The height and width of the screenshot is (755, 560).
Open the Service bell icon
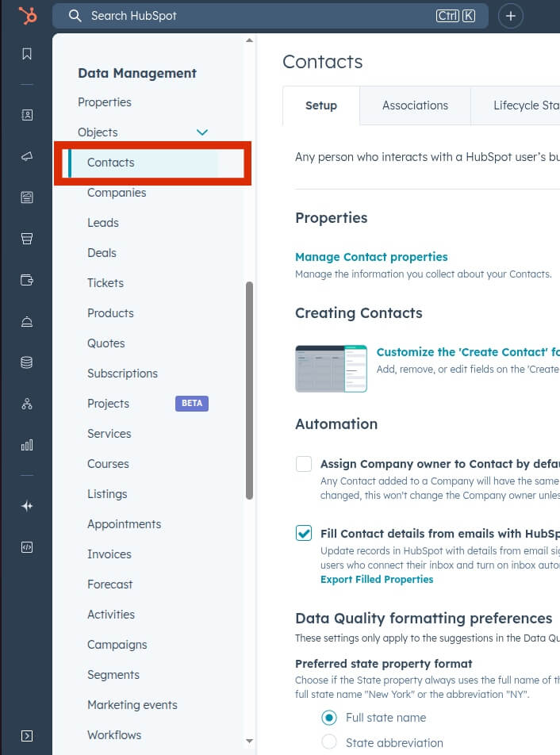(27, 321)
